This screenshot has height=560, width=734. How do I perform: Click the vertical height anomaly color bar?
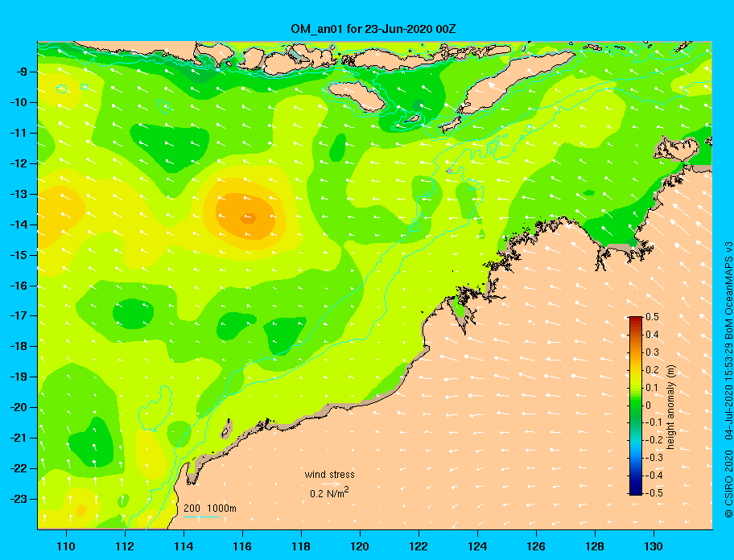[x=636, y=406]
